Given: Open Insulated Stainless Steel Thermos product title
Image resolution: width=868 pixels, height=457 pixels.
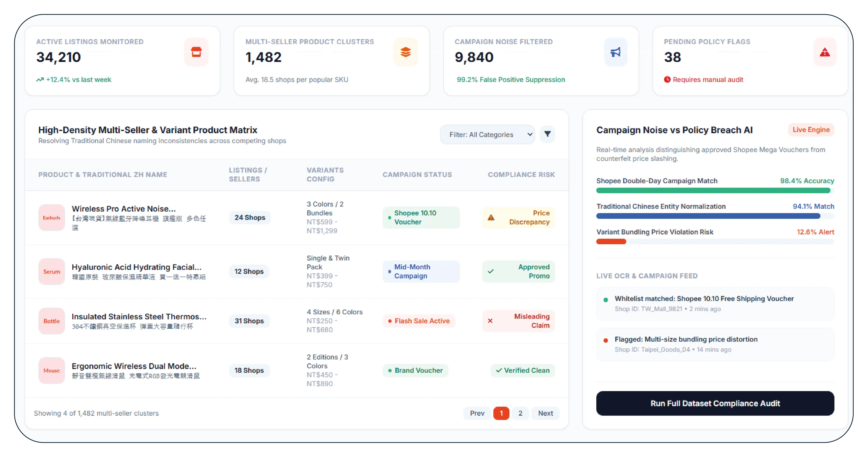Looking at the screenshot, I should click(139, 317).
